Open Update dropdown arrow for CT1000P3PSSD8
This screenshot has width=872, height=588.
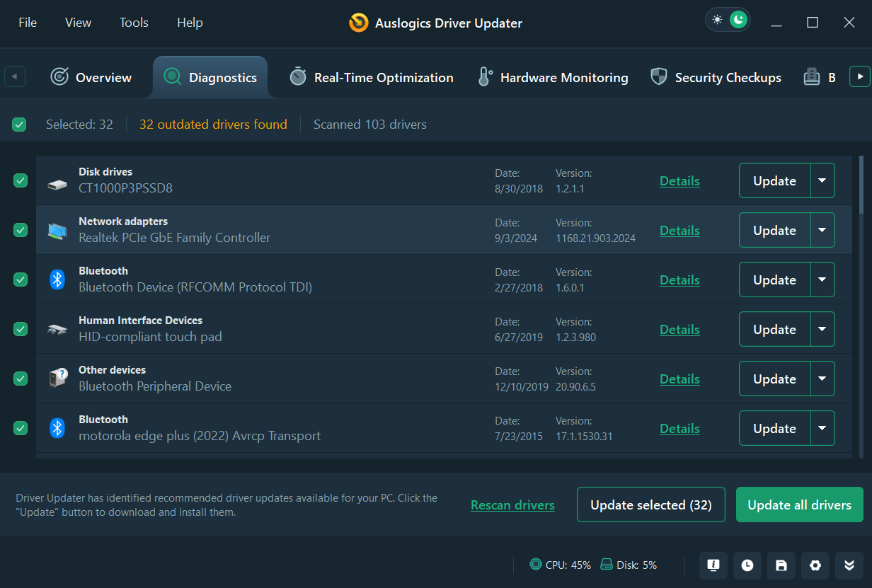[822, 180]
